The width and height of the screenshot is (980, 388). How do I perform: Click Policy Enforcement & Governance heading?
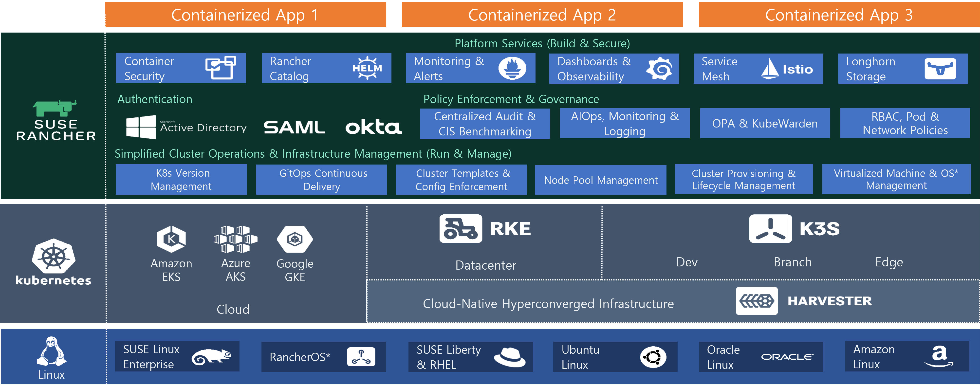click(511, 99)
